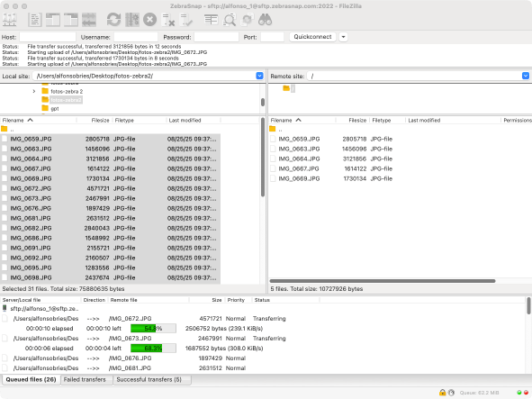Toggle synchronized browsing icon
Viewport: 532px width, 399px height.
coord(248,20)
